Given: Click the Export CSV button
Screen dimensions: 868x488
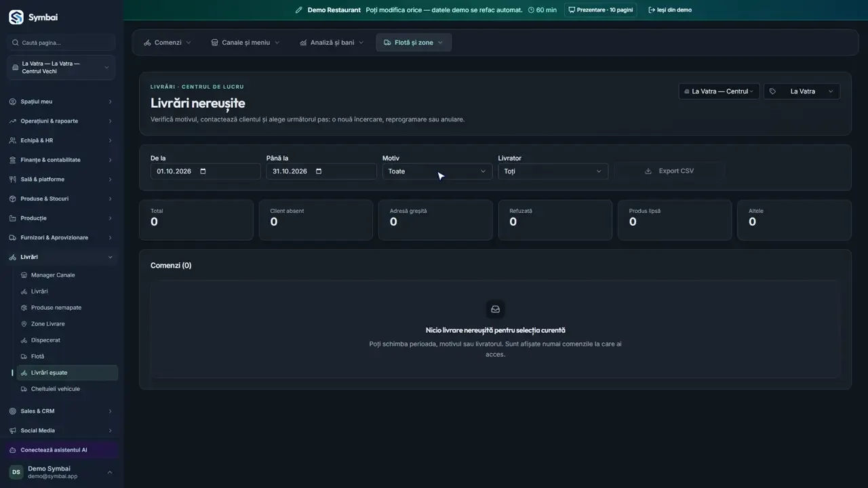Looking at the screenshot, I should tap(669, 171).
